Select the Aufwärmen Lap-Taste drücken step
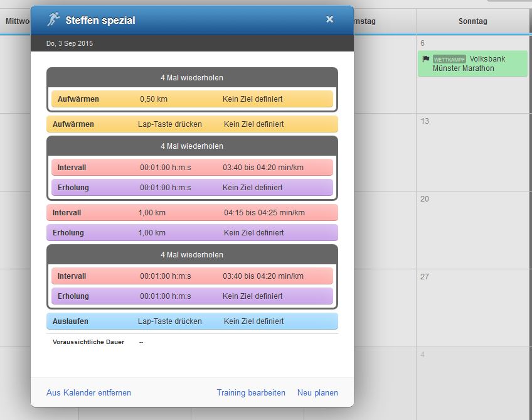532x420 pixels. [192, 124]
